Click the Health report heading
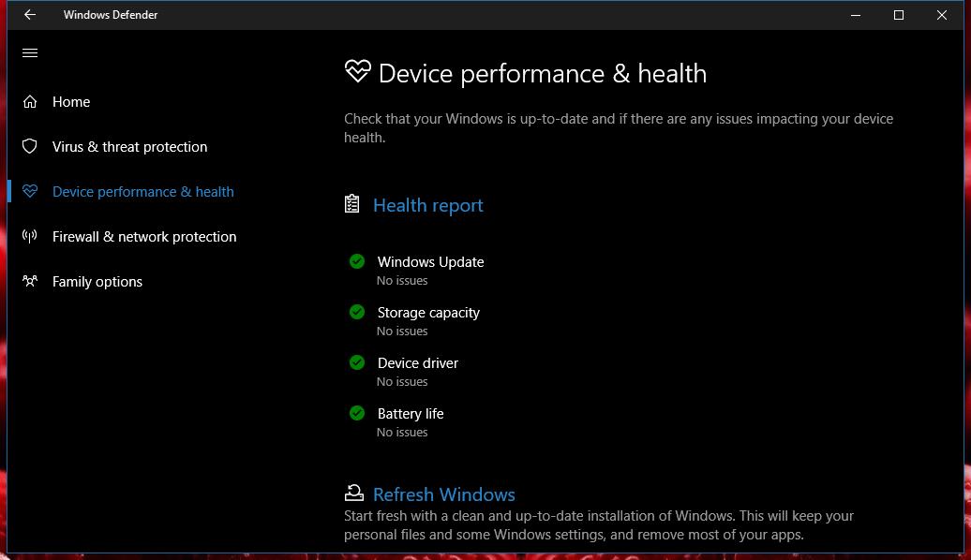 click(x=428, y=205)
